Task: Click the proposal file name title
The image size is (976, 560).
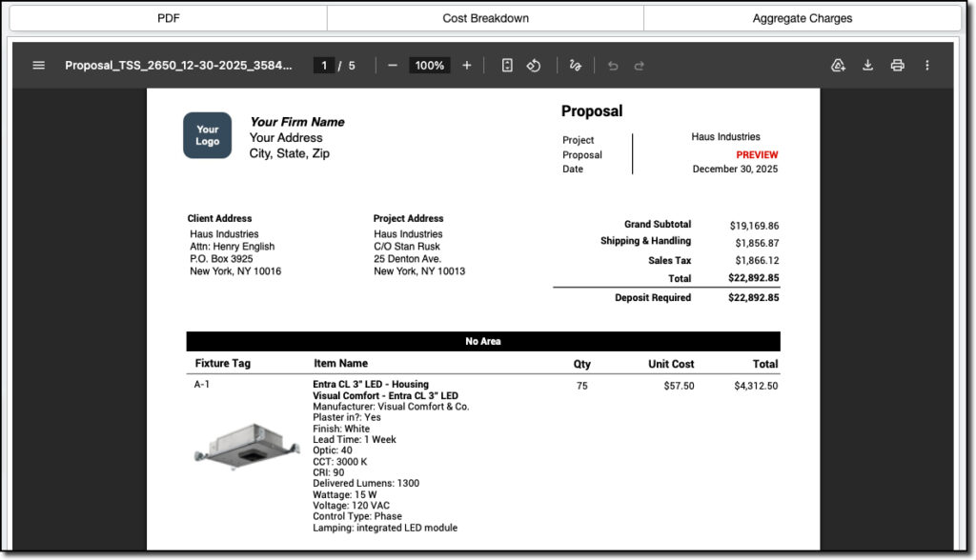Action: [178, 66]
